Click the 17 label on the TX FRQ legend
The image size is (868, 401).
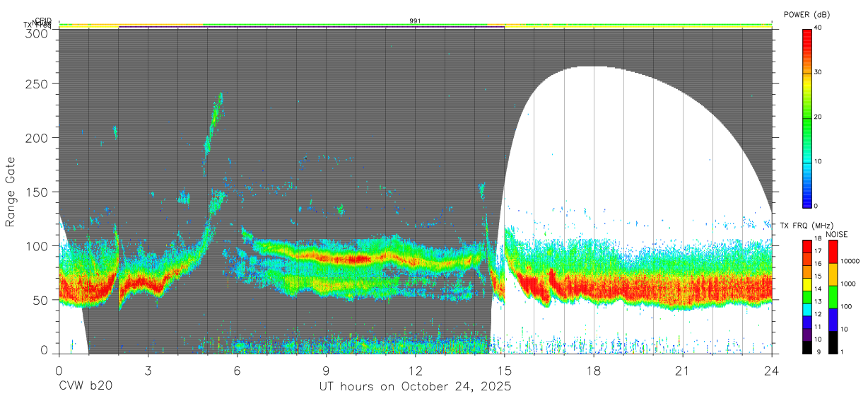818,251
